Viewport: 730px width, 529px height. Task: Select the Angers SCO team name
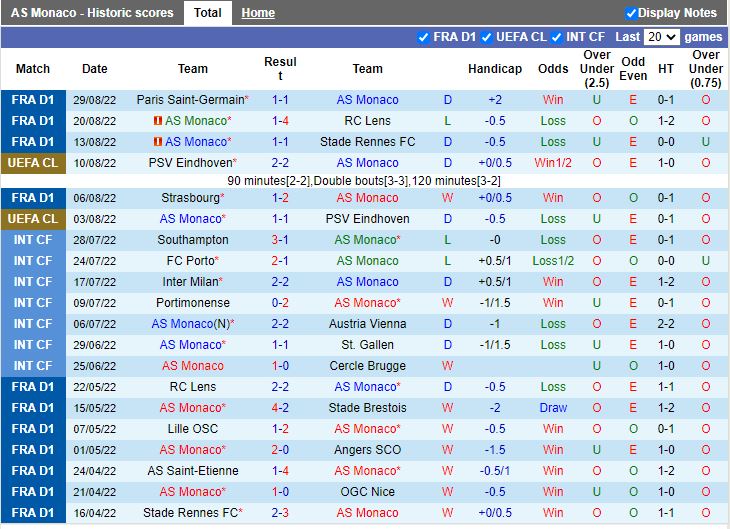tap(367, 449)
